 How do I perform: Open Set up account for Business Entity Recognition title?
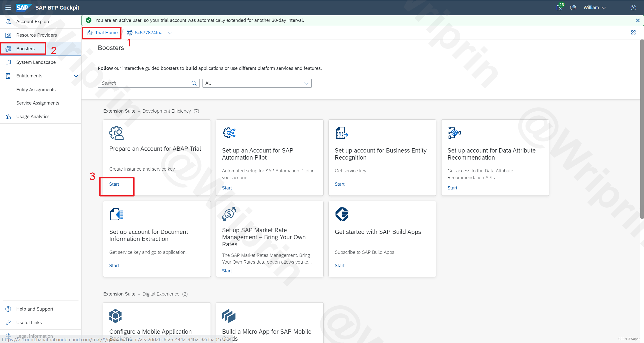(x=381, y=154)
